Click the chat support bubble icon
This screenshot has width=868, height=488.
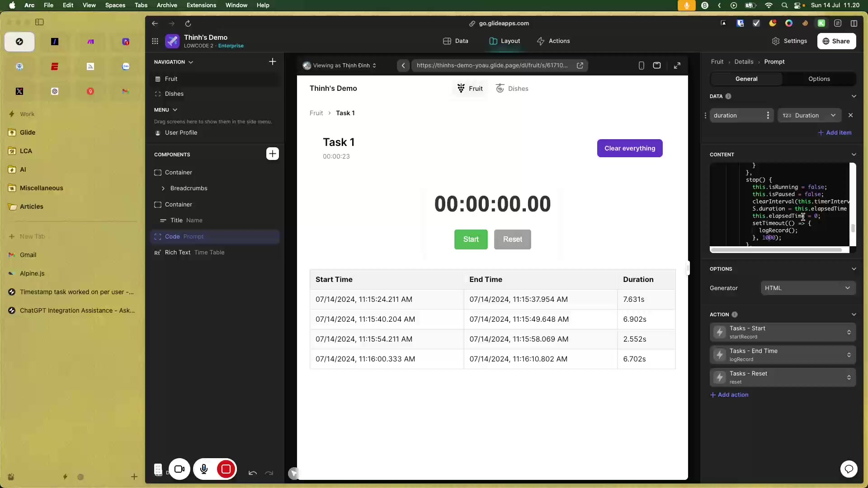coord(849,469)
